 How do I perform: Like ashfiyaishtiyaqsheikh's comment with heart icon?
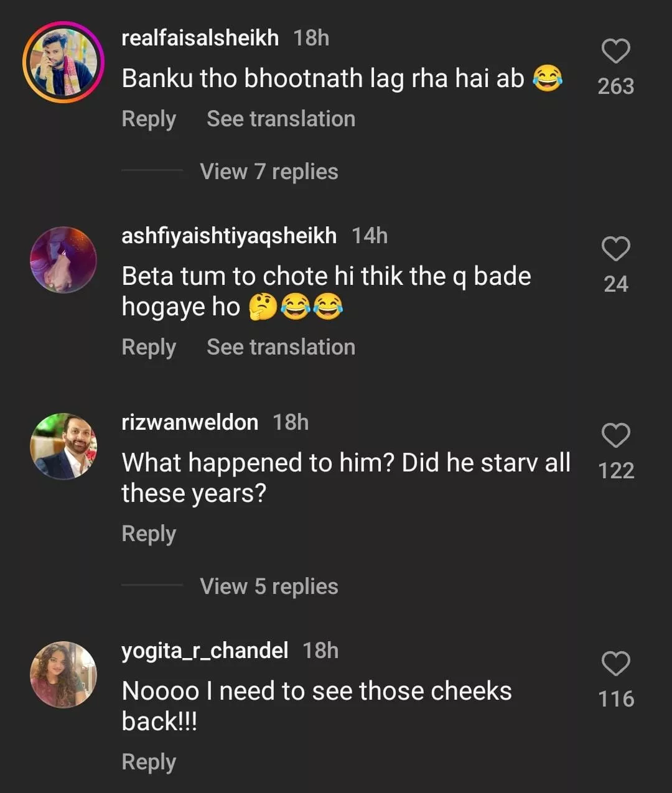click(x=615, y=249)
